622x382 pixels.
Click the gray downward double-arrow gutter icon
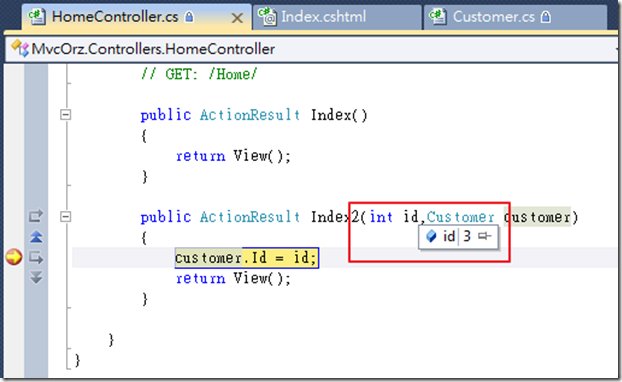pyautogui.click(x=36, y=277)
